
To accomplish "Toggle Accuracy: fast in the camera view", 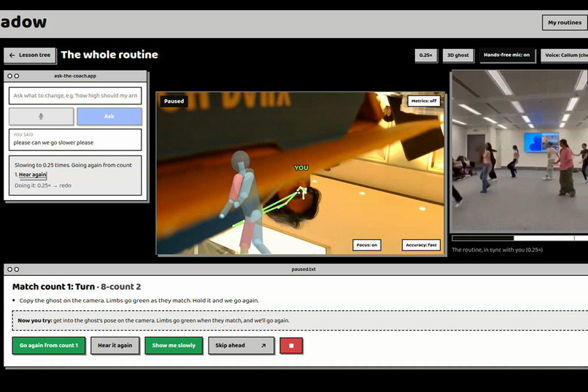I will [x=421, y=245].
